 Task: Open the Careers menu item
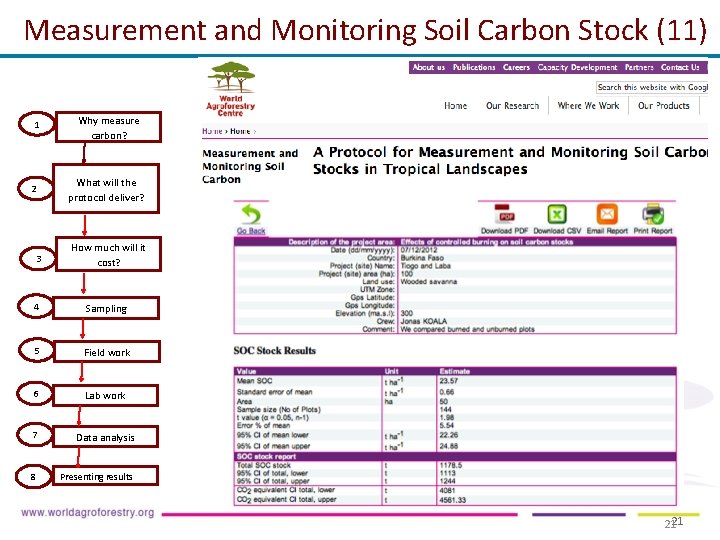516,67
